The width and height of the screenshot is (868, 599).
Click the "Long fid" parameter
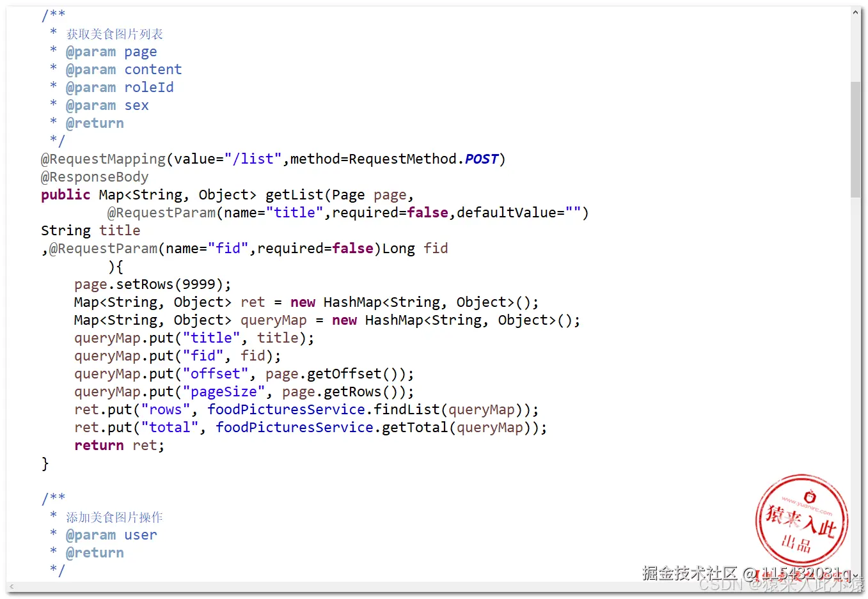point(415,249)
